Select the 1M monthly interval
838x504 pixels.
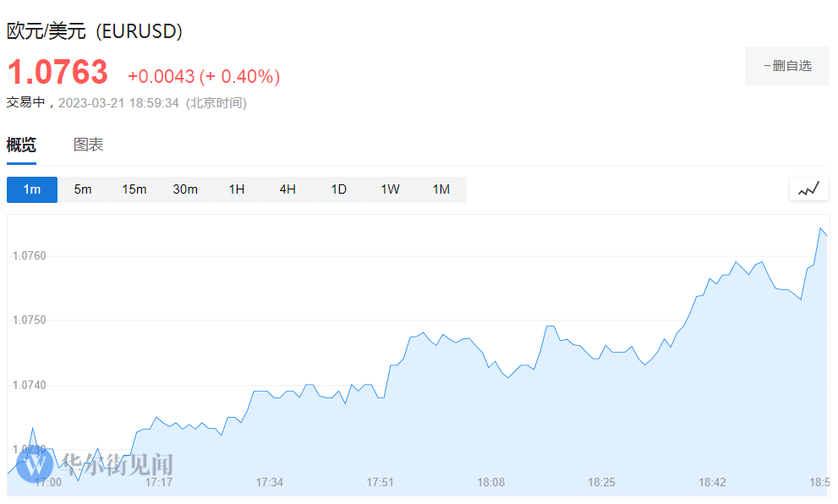click(441, 189)
